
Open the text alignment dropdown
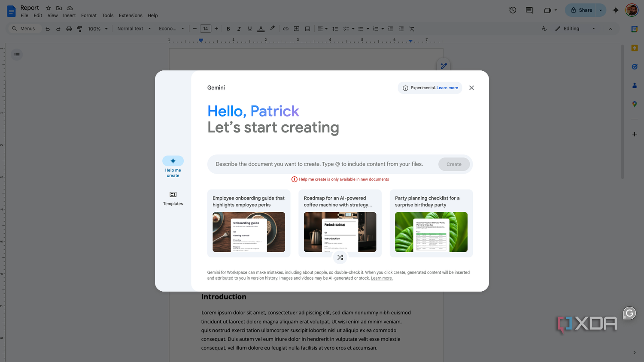pos(322,29)
